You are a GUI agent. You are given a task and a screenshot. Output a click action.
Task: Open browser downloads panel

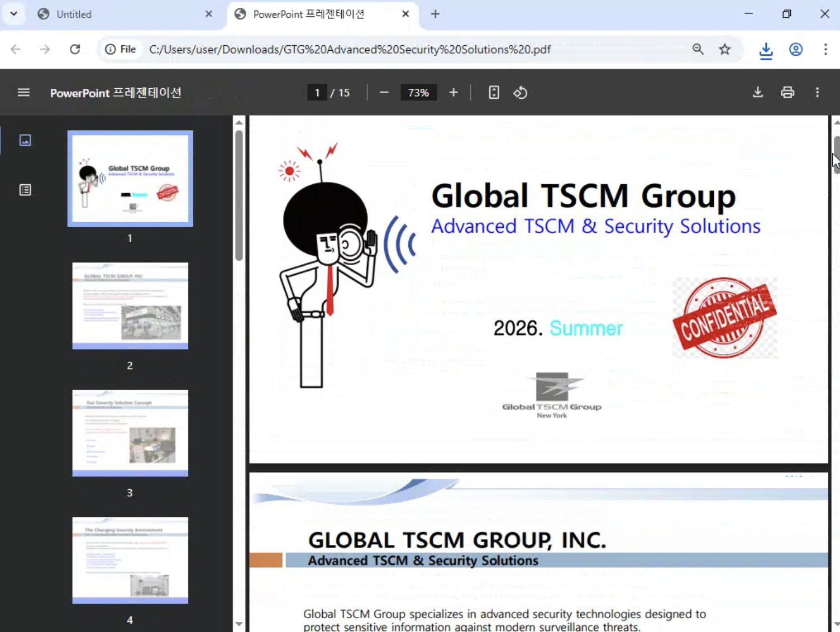pos(766,50)
